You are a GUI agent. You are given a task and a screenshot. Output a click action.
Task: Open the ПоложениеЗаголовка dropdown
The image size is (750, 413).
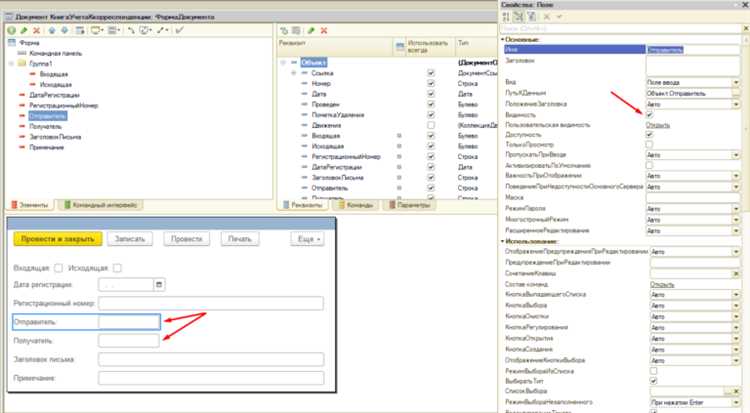click(736, 104)
